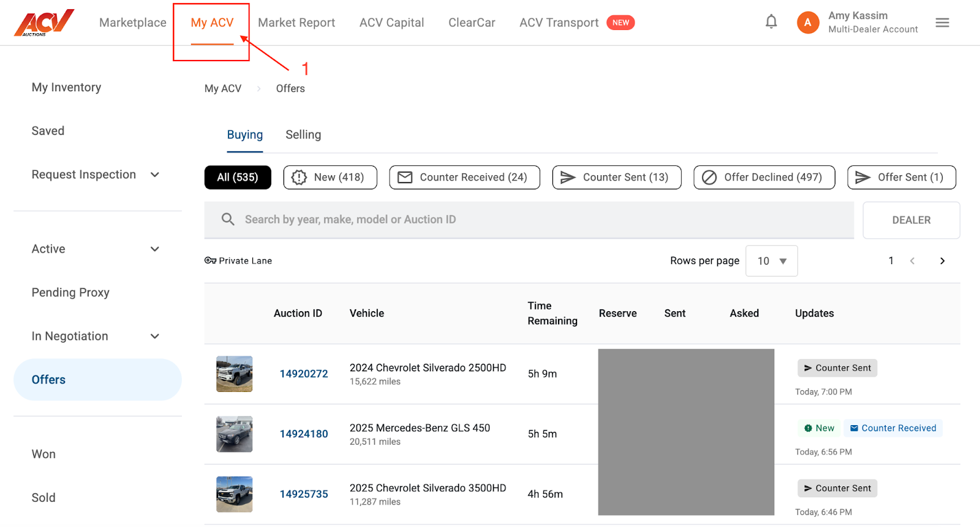Click the 2025 Mercedes-Benz GLS 450 text
980x528 pixels.
click(x=420, y=428)
